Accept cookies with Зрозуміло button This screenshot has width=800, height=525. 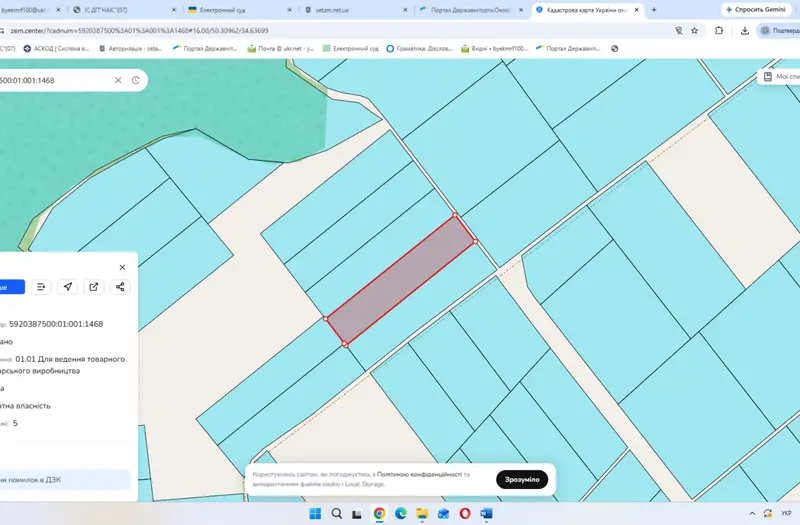click(x=522, y=480)
